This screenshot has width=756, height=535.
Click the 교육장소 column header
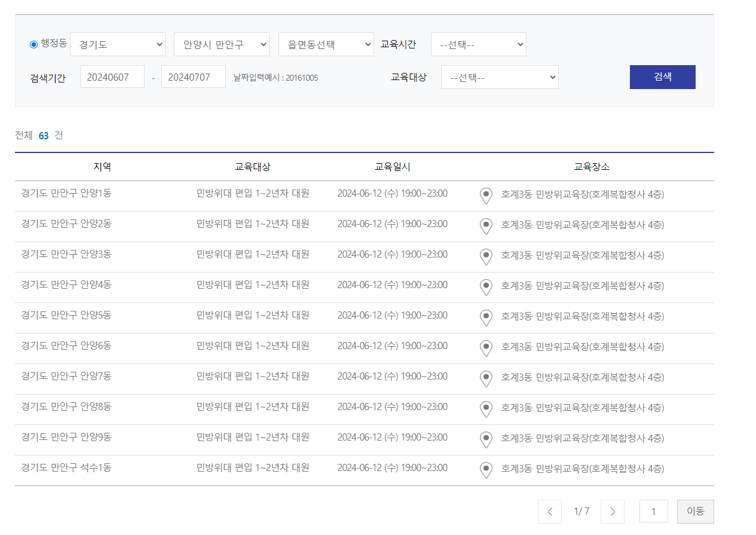pyautogui.click(x=592, y=167)
